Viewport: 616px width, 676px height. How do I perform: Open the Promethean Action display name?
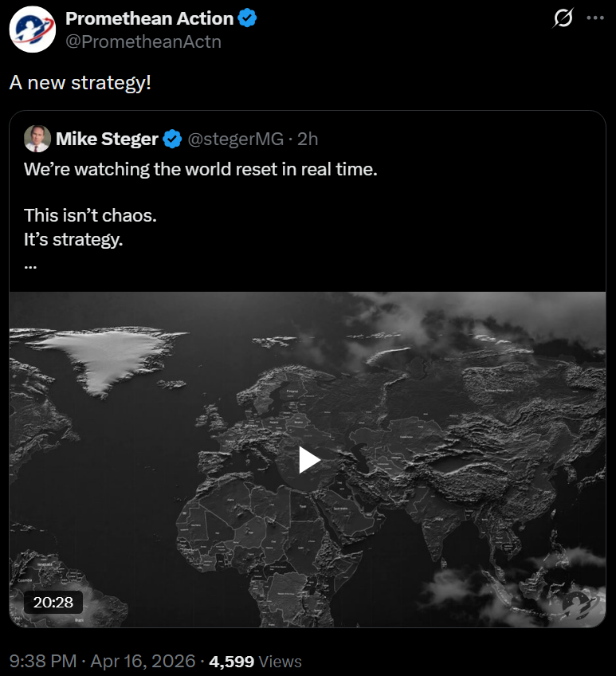click(149, 18)
